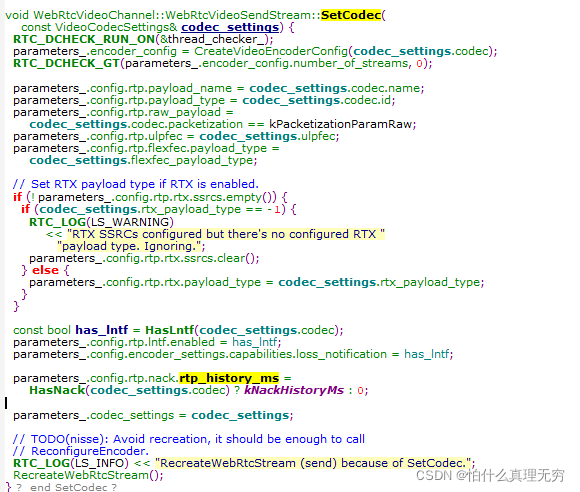This screenshot has width=580, height=492.
Task: Click kNackHistoryMs constant
Action: pos(294,391)
